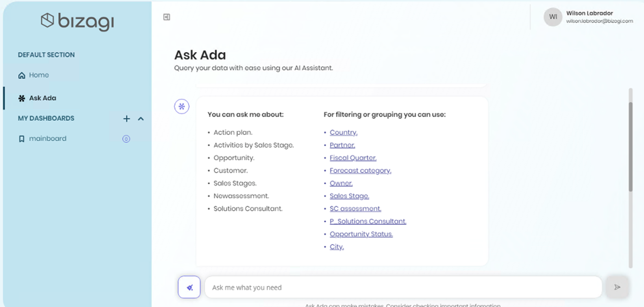Add a new dashboard with plus icon
The image size is (644, 307).
point(127,118)
